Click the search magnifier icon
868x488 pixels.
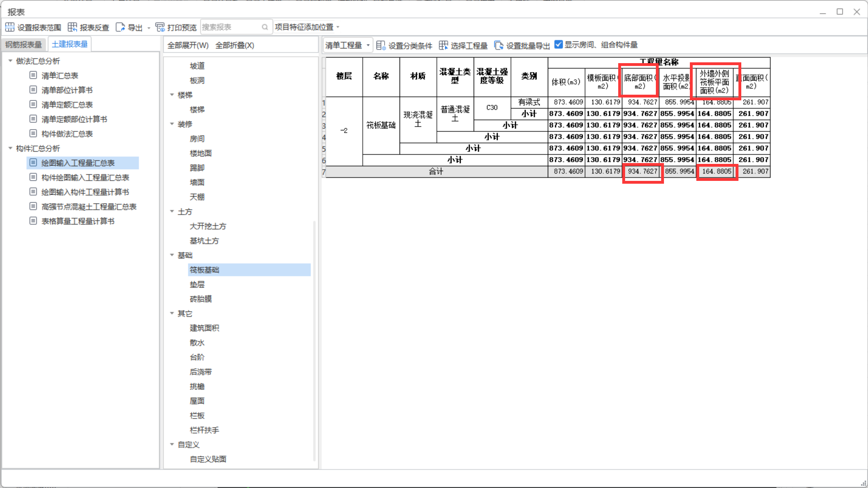(x=265, y=27)
